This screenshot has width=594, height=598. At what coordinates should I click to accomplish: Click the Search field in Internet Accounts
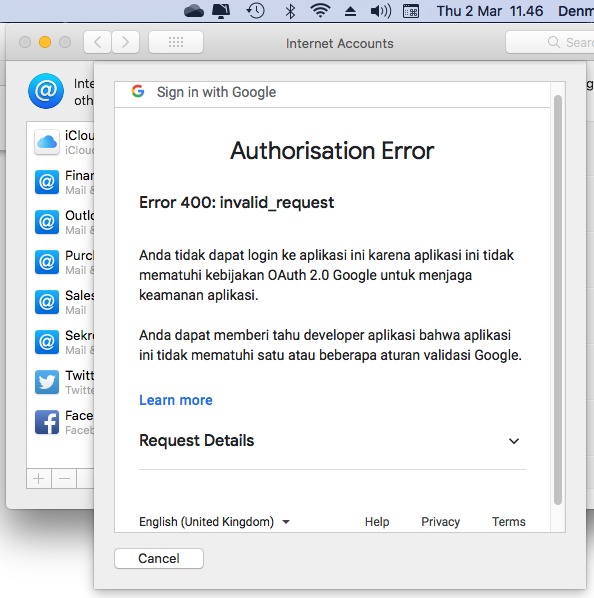coord(550,42)
